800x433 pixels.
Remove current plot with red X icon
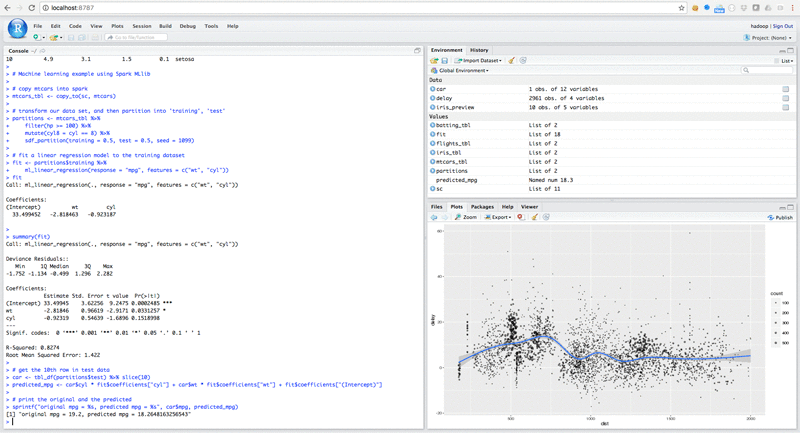pos(520,217)
